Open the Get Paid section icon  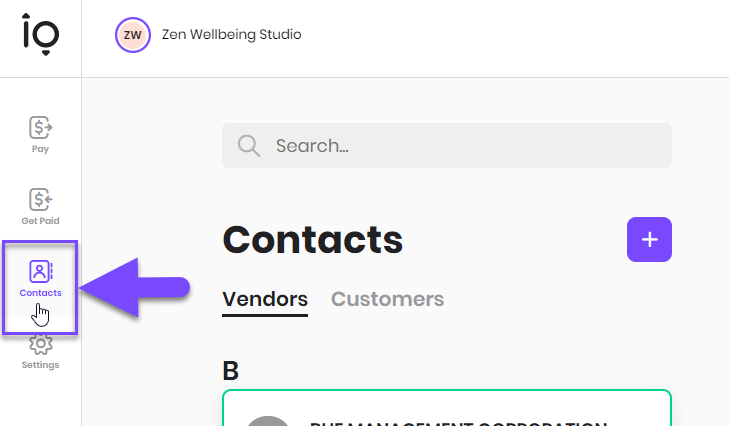pyautogui.click(x=40, y=200)
